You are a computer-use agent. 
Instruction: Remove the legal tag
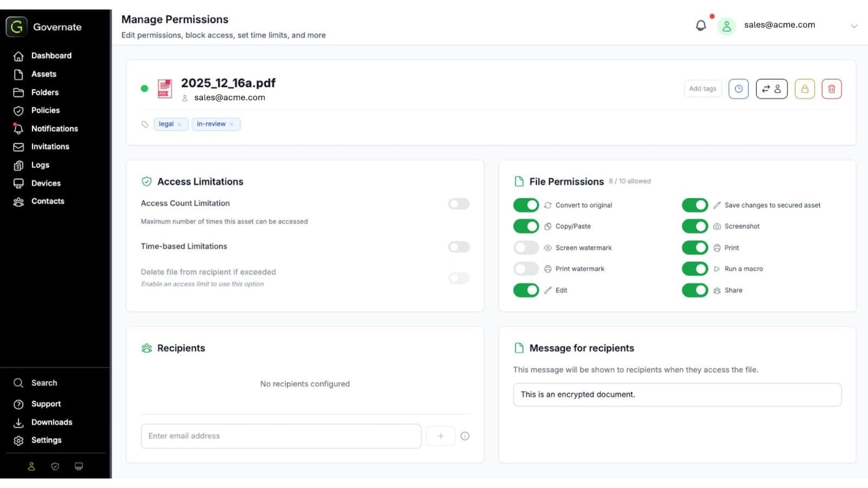[x=180, y=124]
